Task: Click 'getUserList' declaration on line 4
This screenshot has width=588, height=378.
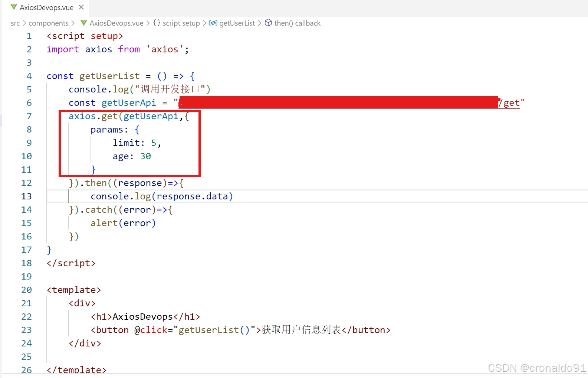Action: [109, 76]
